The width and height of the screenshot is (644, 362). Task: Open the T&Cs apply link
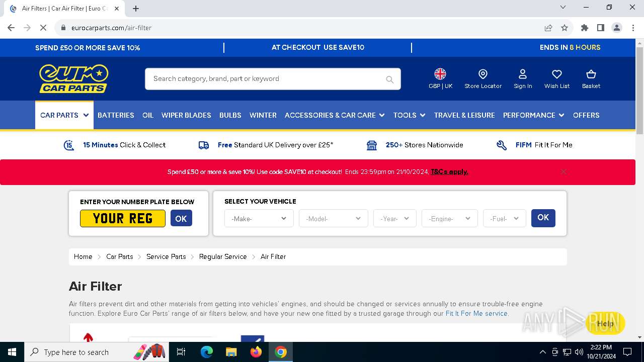click(449, 171)
